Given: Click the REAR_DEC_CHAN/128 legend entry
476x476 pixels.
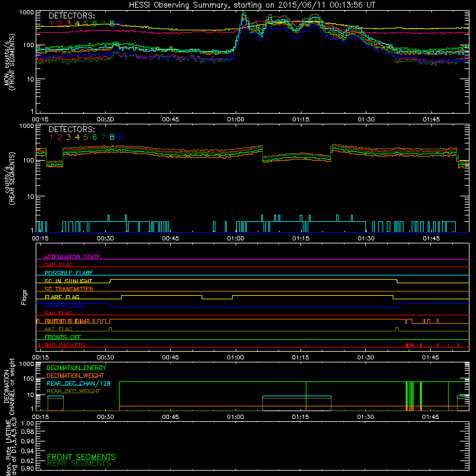Looking at the screenshot, I should coord(79,383).
